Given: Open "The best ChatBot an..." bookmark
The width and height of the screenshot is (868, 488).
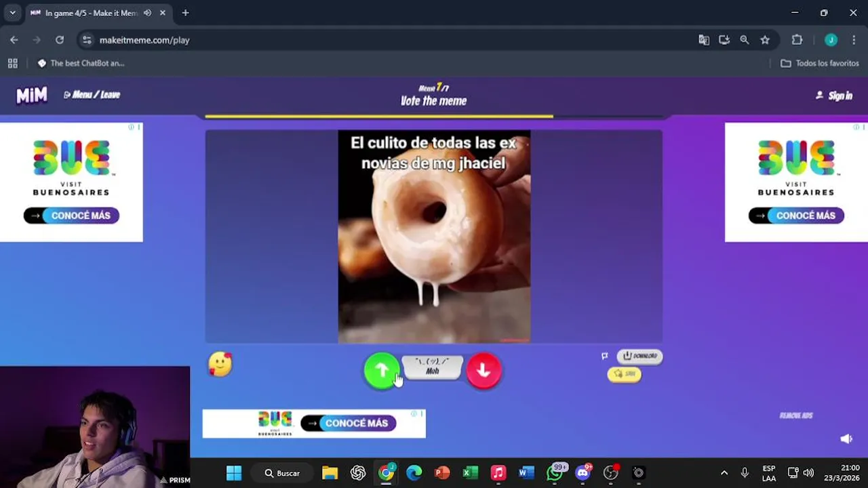Looking at the screenshot, I should pyautogui.click(x=81, y=63).
